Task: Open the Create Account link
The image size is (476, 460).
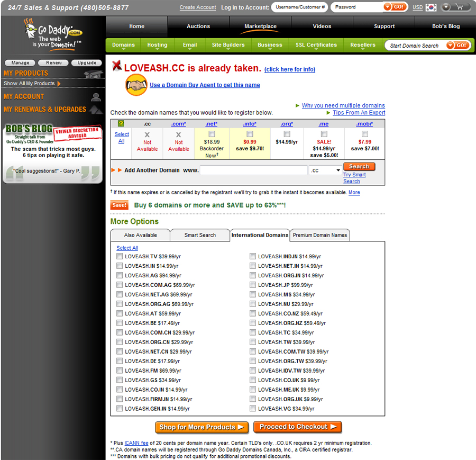Action: (x=198, y=7)
